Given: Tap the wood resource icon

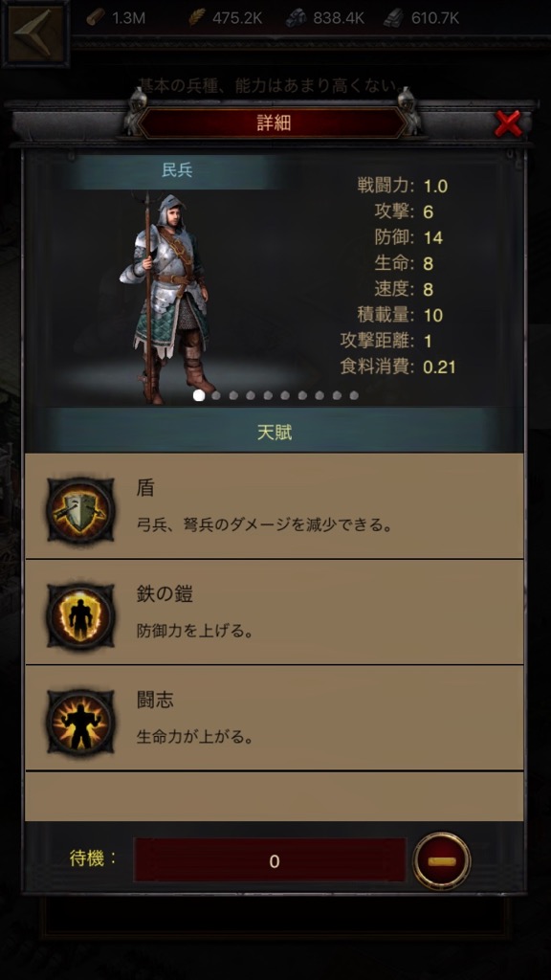Looking at the screenshot, I should click(96, 17).
